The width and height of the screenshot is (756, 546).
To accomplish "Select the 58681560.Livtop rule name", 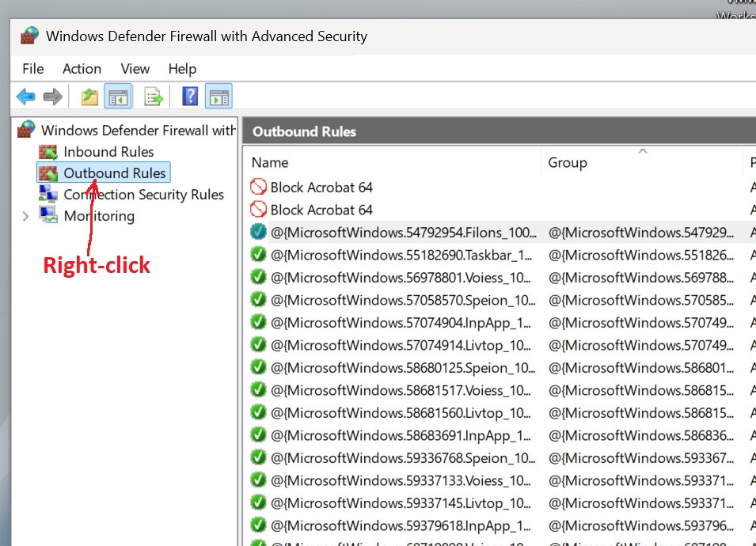I will tap(401, 413).
